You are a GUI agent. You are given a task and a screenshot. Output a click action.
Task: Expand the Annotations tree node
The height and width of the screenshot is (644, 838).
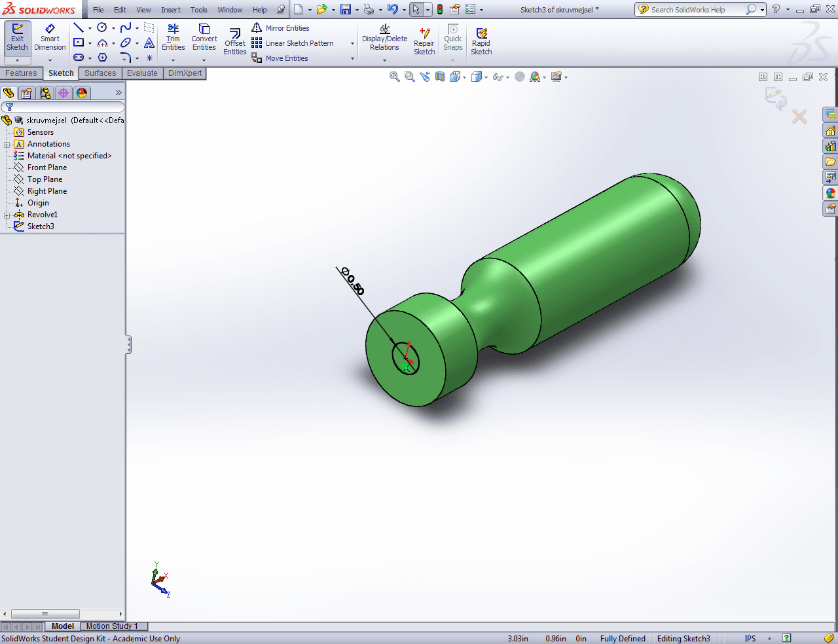point(7,145)
